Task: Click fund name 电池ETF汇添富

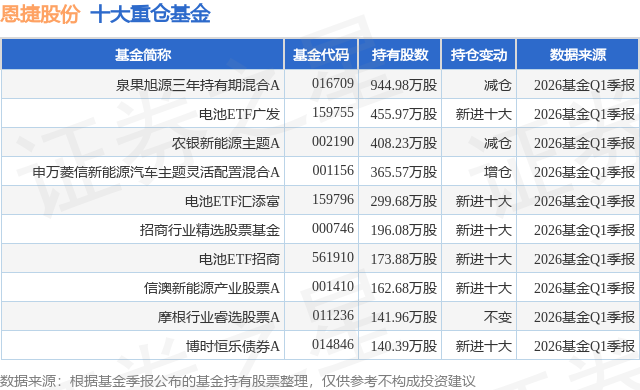Action: [232, 201]
